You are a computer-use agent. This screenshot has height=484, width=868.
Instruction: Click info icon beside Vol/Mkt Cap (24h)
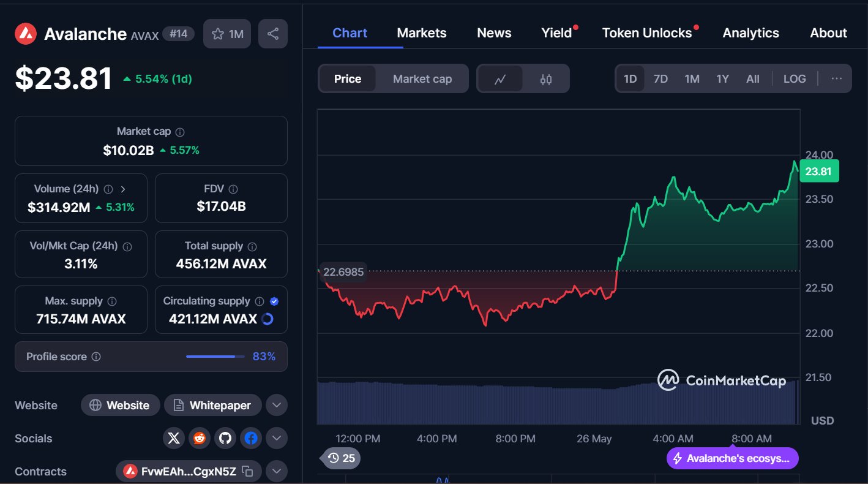coord(127,246)
